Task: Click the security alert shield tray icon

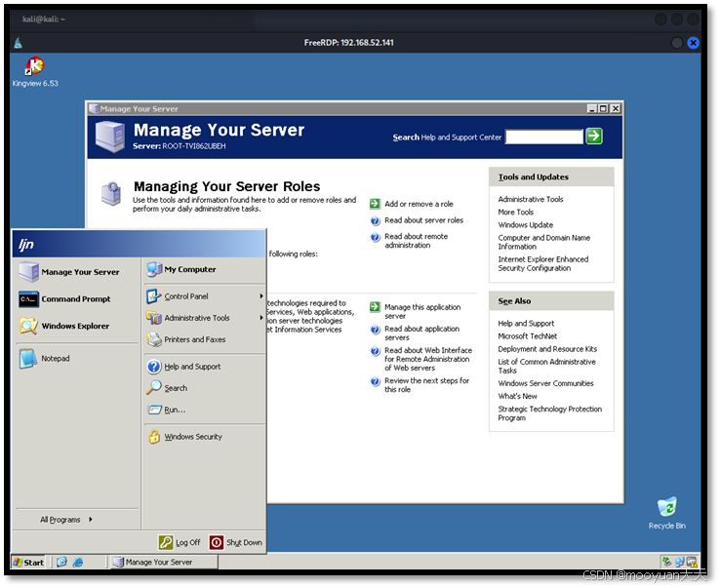Action: click(x=691, y=562)
